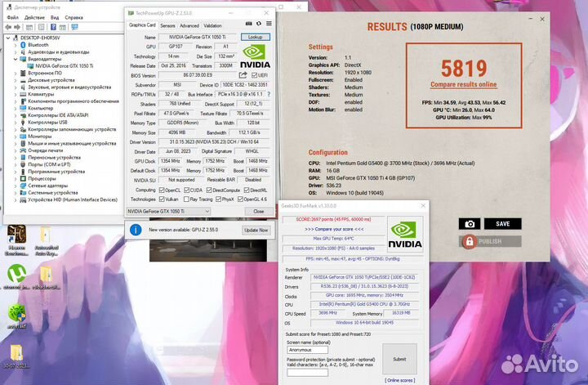This screenshot has width=588, height=385.
Task: Click the NVIDIA logo in FurMark window
Action: tap(404, 235)
